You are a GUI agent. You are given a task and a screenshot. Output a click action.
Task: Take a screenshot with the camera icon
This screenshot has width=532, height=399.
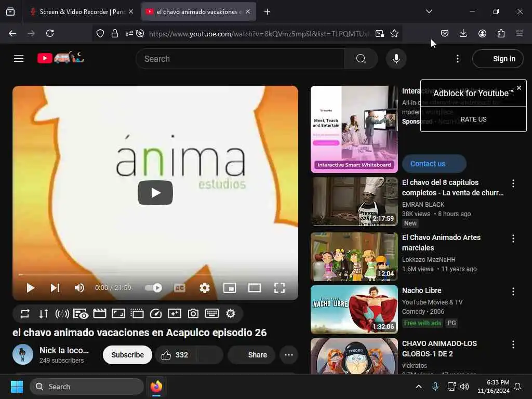pos(193,313)
